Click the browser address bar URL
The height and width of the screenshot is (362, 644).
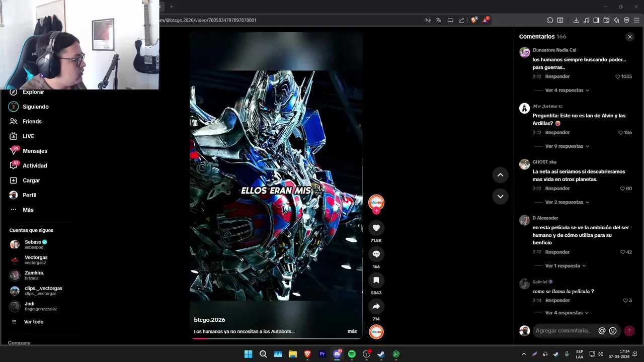(209, 20)
